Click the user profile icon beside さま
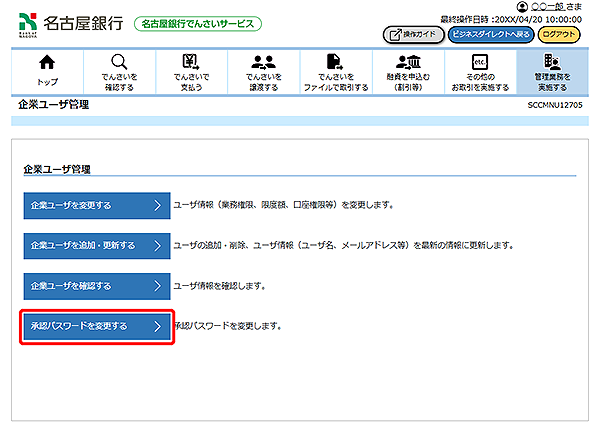The height and width of the screenshot is (427, 600). coord(521,8)
